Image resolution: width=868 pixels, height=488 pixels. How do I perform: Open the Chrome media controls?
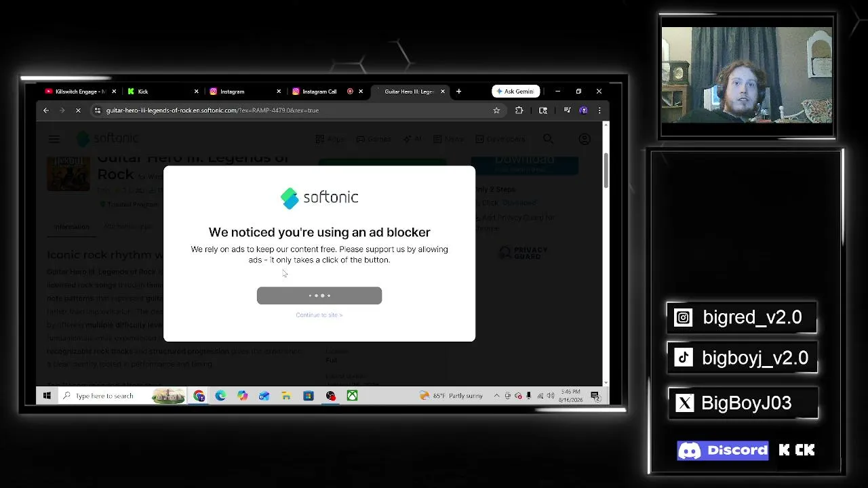567,110
